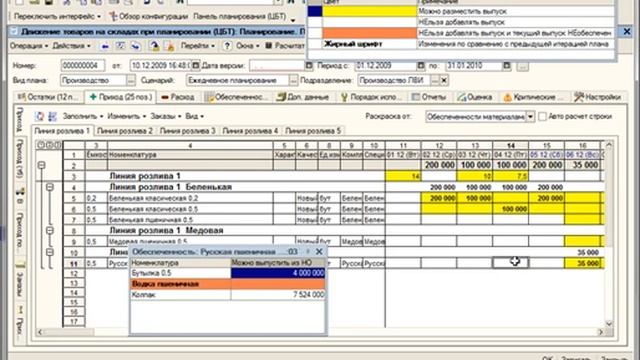Open calendar for Период с date
The image size is (640, 360).
tap(421, 65)
